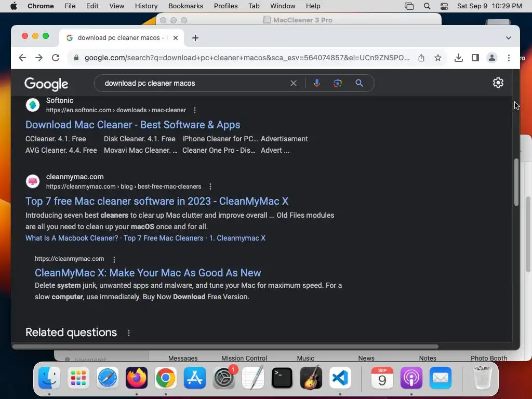Open Calendar from the Dock
This screenshot has width=532, height=399.
click(x=382, y=378)
